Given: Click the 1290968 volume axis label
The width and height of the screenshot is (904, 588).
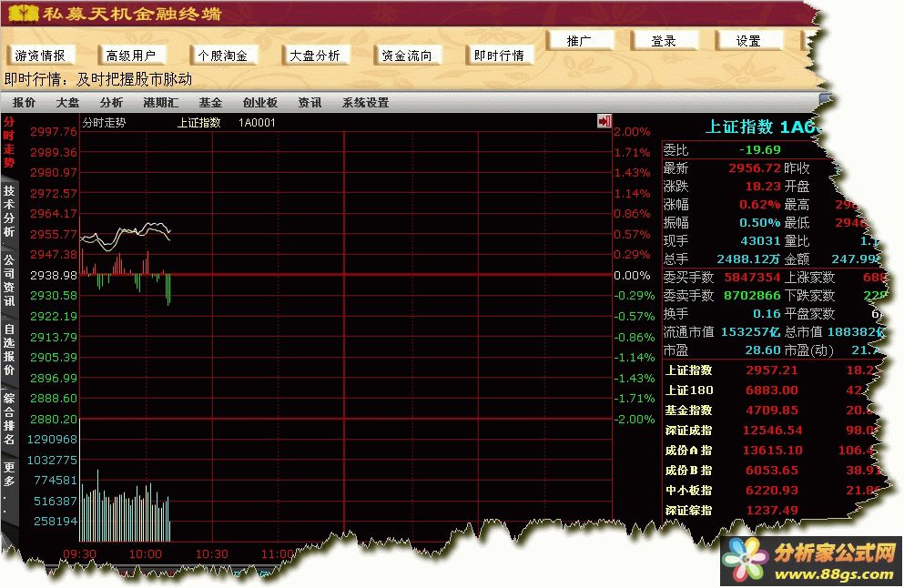Looking at the screenshot, I should pyautogui.click(x=53, y=440).
